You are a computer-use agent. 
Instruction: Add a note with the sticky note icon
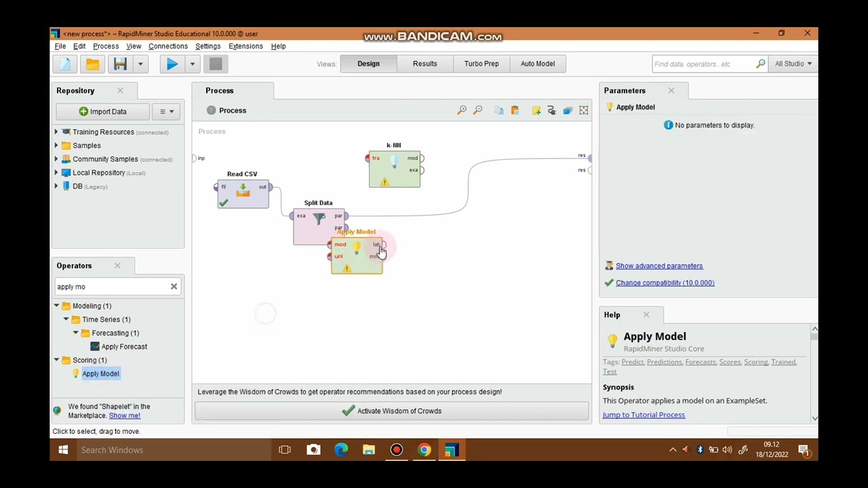pos(536,110)
